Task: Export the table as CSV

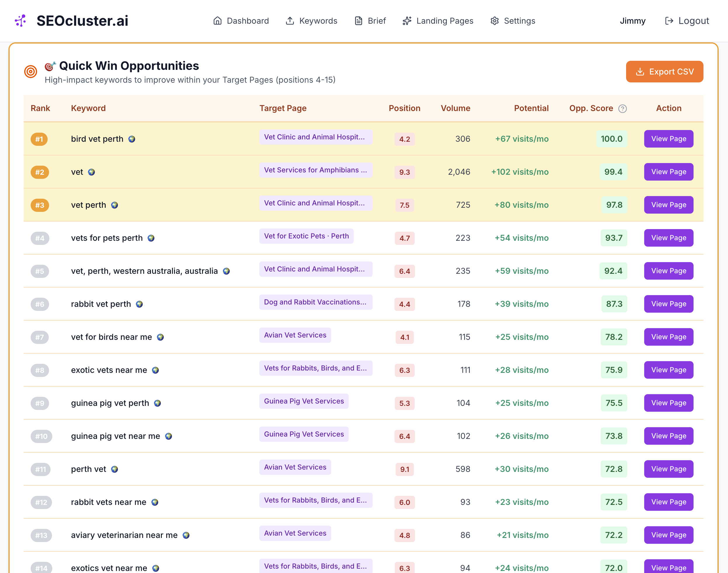Action: [x=665, y=72]
